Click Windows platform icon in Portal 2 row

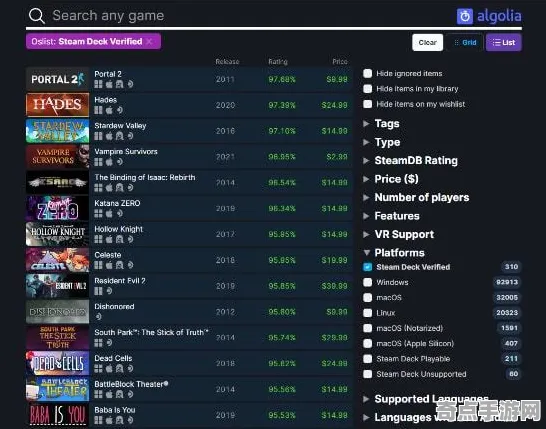pos(99,84)
